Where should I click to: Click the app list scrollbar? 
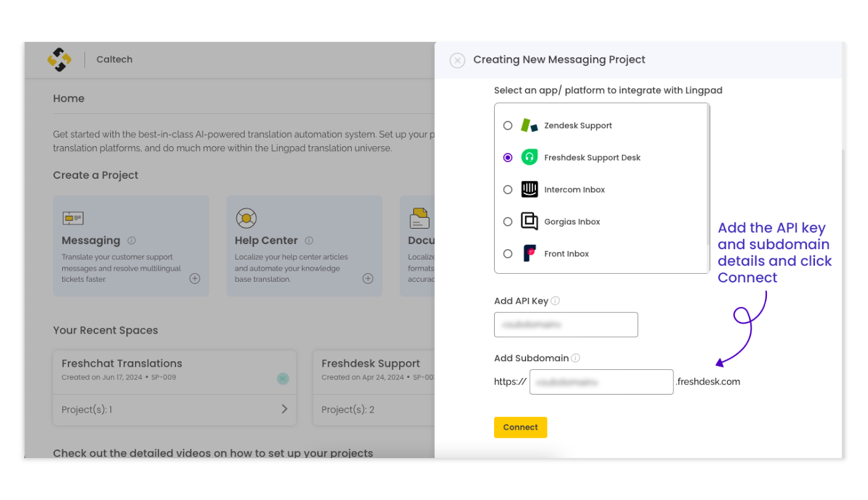coord(709,175)
